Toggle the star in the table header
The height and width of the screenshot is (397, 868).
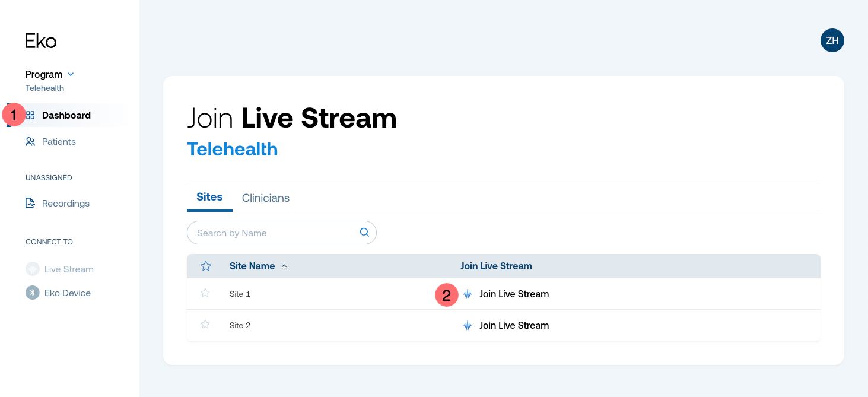tap(205, 266)
